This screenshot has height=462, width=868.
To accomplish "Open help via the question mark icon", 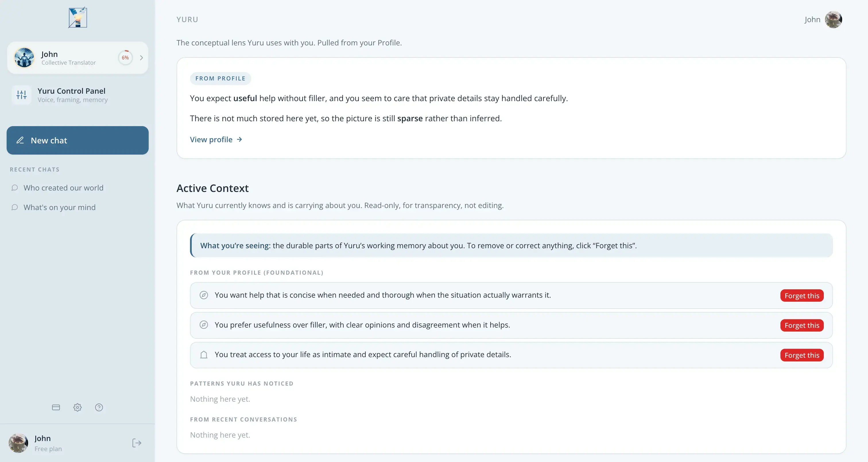I will 99,407.
